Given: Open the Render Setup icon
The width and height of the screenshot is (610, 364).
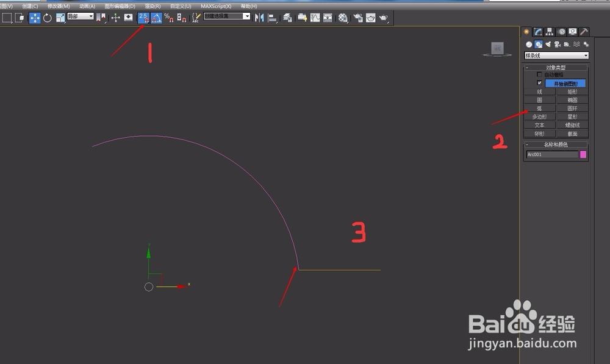Looking at the screenshot, I should pyautogui.click(x=358, y=18).
